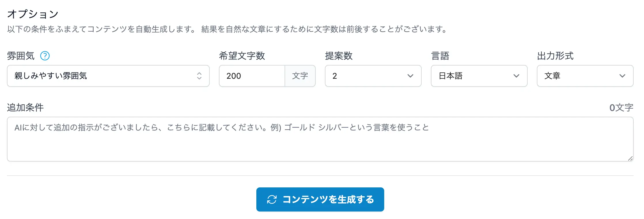Open the 言語 dropdown showing 日本語
Viewport: 644px width, 219px height.
pyautogui.click(x=475, y=76)
